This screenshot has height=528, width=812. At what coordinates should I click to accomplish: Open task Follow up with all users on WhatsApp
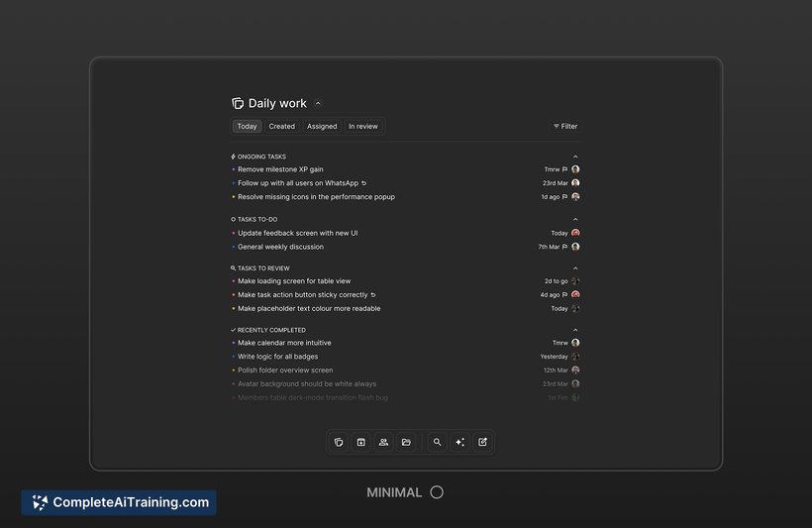298,183
